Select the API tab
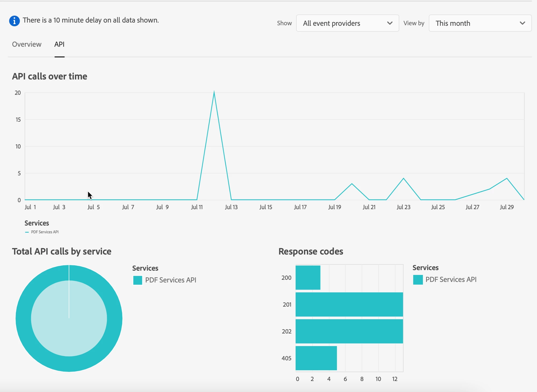 [59, 44]
